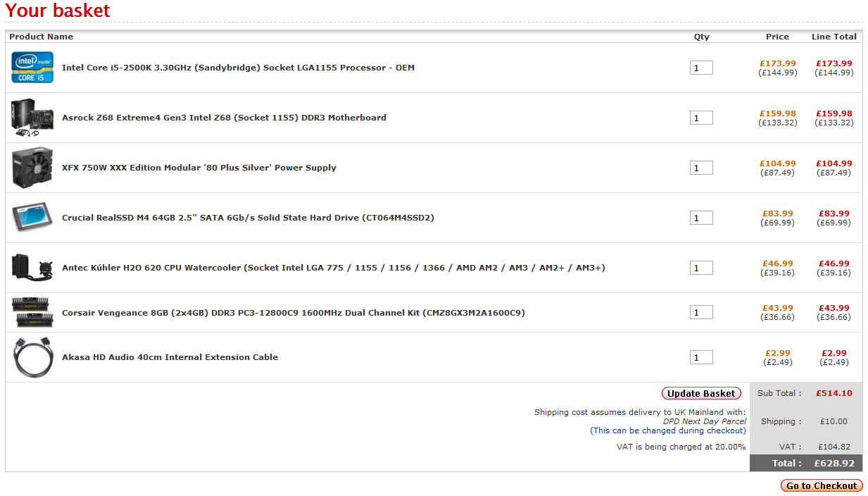This screenshot has width=868, height=496.
Task: Focus the quantity box for Asrock motherboard
Action: [x=701, y=118]
